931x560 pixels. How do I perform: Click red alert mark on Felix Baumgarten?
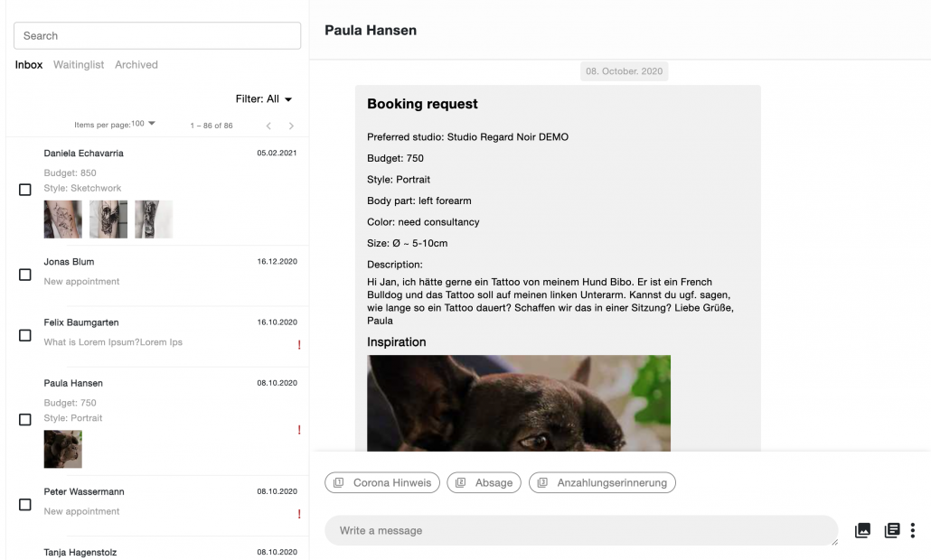point(298,344)
